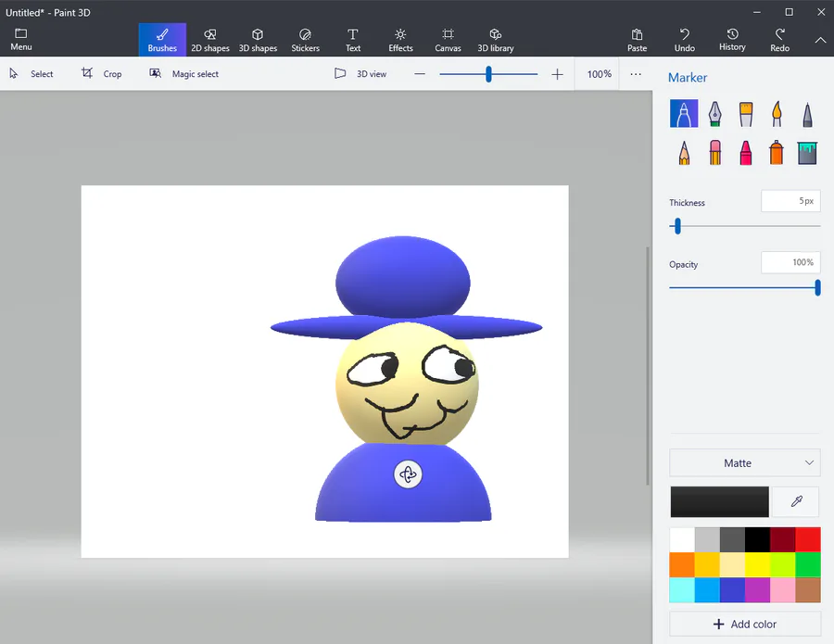Select the lime color swatch

[x=782, y=564]
